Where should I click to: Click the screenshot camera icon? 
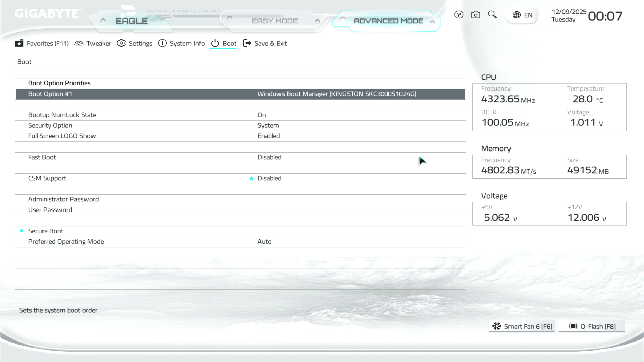click(x=475, y=15)
